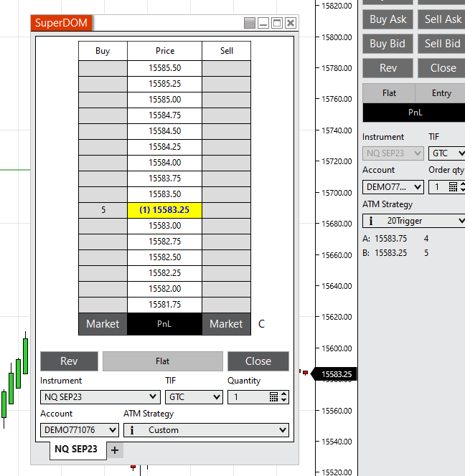Click Sell column cell at 15583.75
The height and width of the screenshot is (476, 465).
pos(227,178)
